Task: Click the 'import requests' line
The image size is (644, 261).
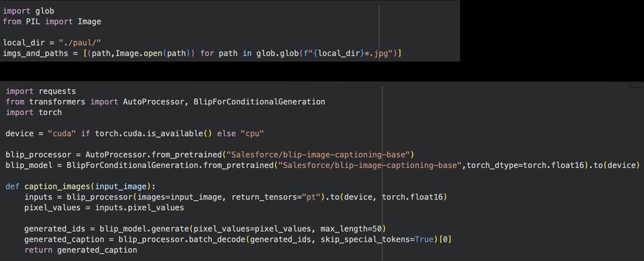Action: pyautogui.click(x=41, y=91)
